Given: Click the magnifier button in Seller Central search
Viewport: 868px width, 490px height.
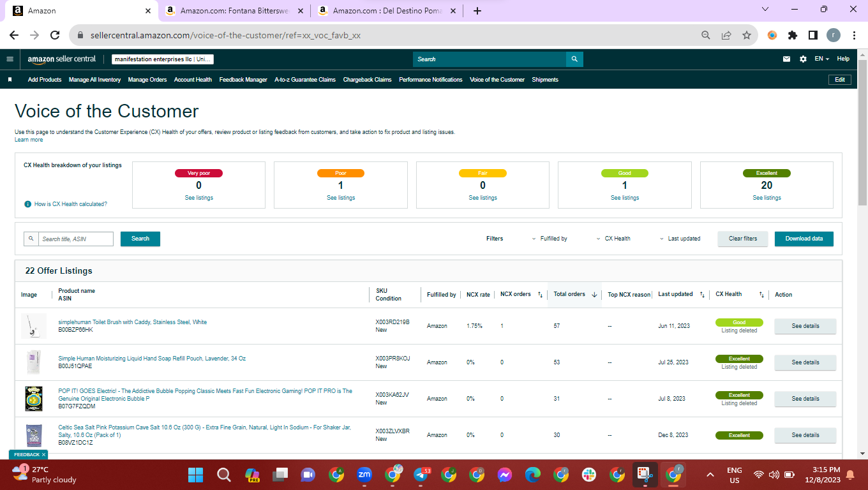Looking at the screenshot, I should (x=574, y=59).
